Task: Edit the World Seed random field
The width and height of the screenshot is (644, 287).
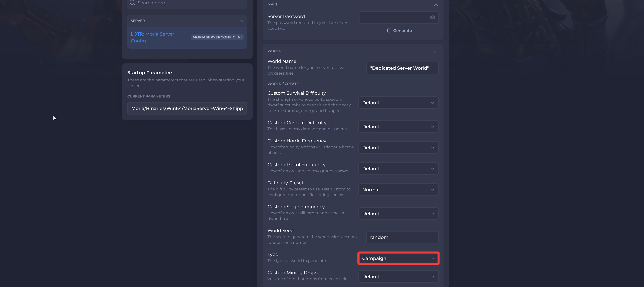Action: [x=402, y=237]
